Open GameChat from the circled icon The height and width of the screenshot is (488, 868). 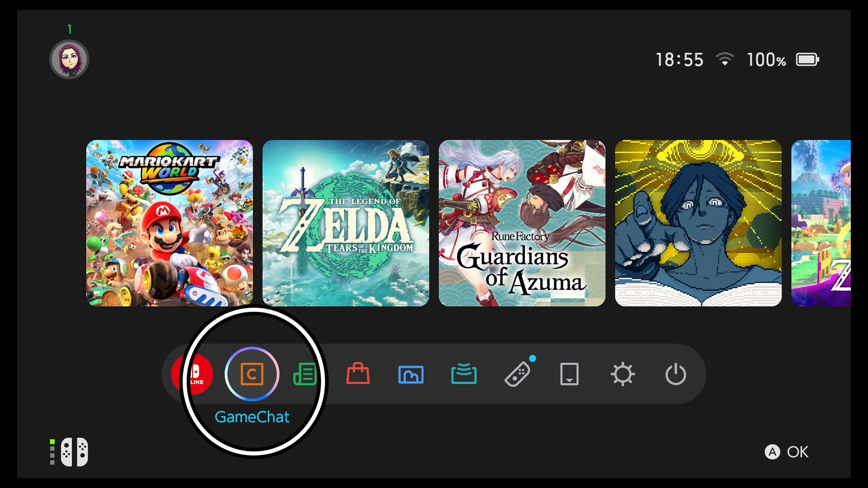click(252, 374)
